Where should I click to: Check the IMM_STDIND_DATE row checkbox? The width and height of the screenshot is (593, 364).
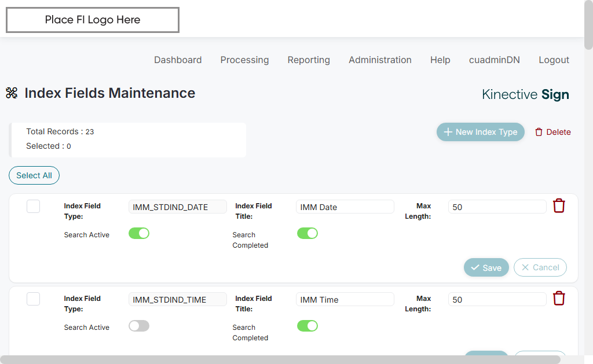coord(34,206)
